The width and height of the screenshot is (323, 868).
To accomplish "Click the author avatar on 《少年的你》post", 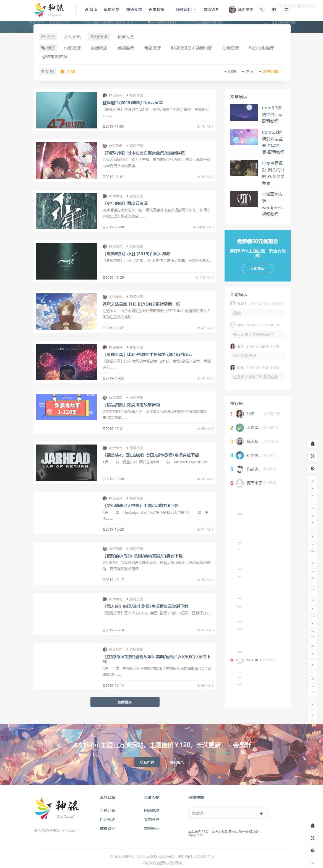I will pos(105,196).
